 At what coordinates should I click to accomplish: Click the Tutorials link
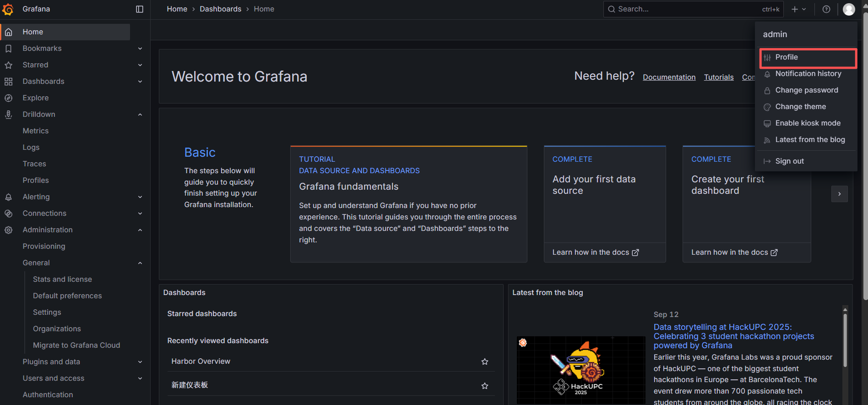[719, 77]
